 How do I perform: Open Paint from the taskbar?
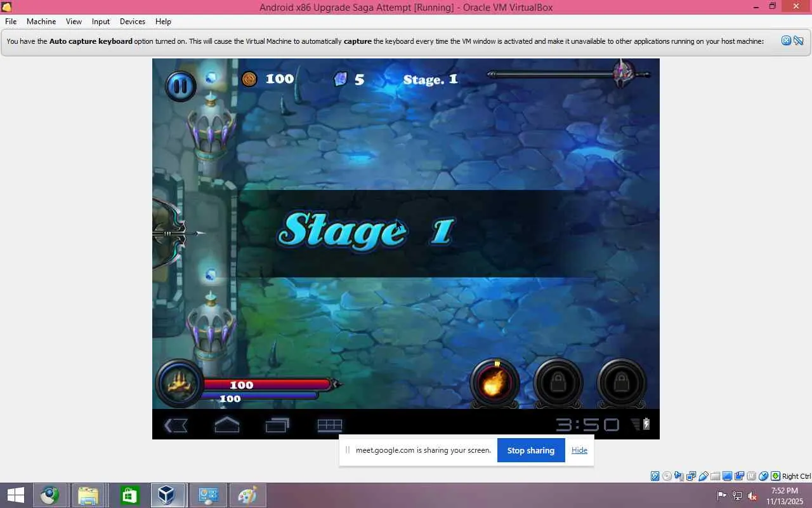coord(247,495)
